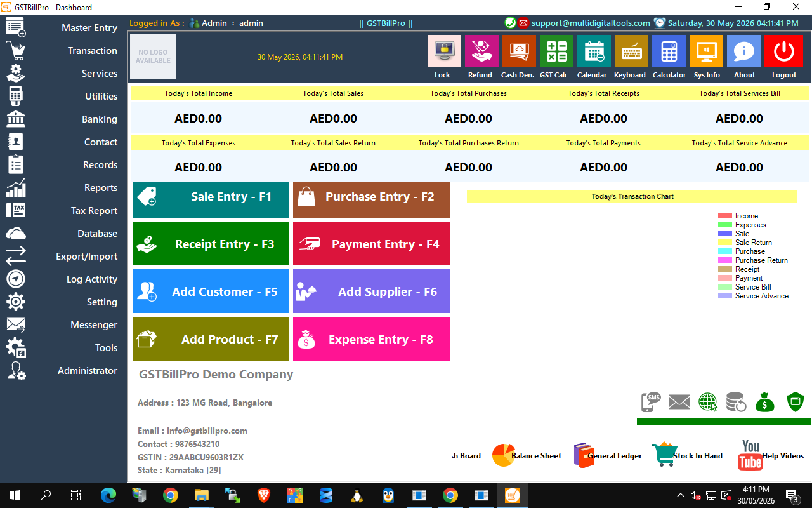The image size is (812, 508).
Task: Open the Tax Report menu
Action: [x=94, y=211]
